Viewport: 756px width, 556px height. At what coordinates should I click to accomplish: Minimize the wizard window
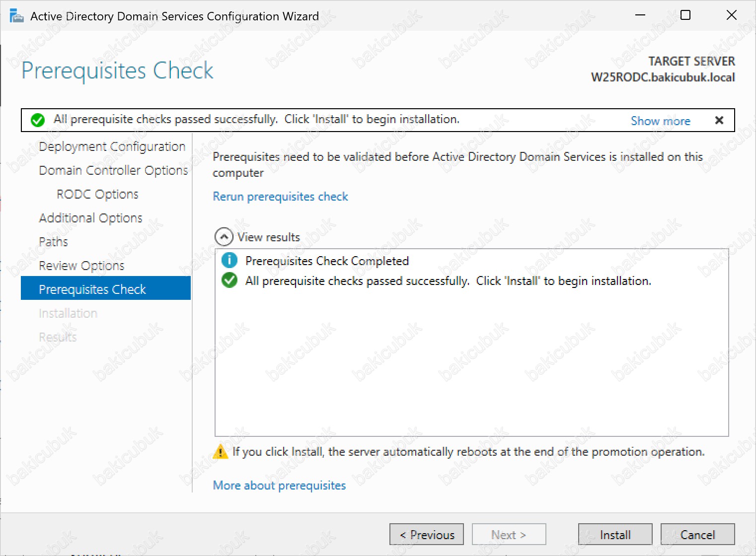[640, 15]
